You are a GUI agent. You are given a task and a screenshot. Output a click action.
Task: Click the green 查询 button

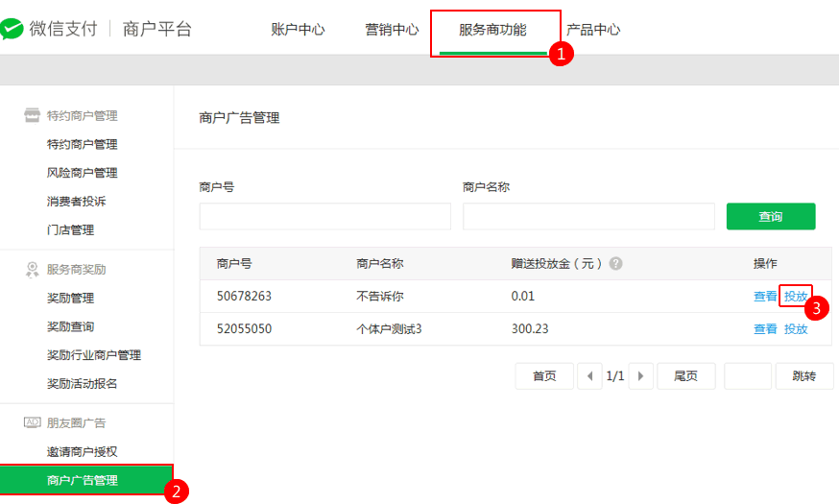(x=771, y=216)
